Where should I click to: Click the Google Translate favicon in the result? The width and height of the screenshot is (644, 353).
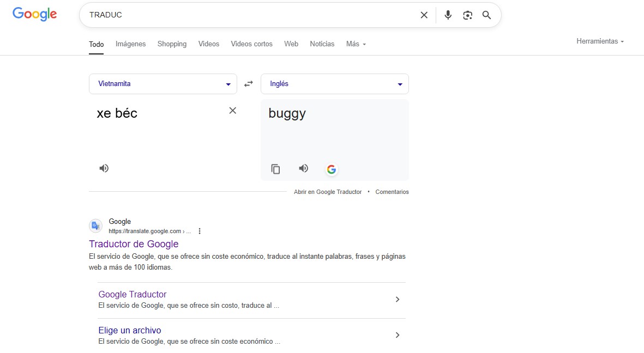click(95, 226)
